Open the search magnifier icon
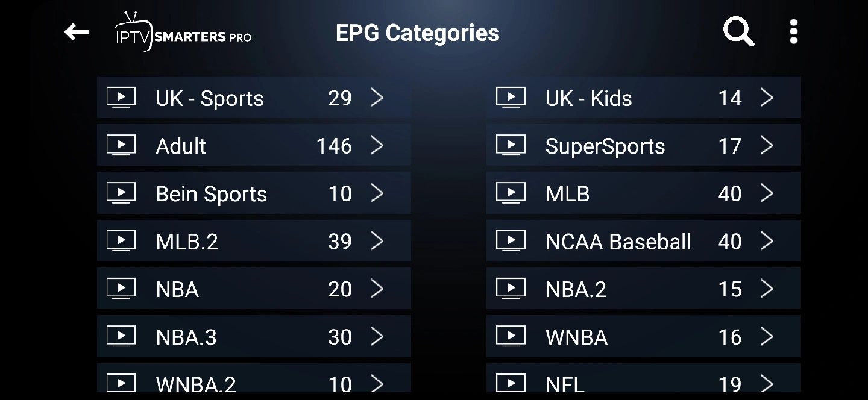868x400 pixels. [738, 31]
